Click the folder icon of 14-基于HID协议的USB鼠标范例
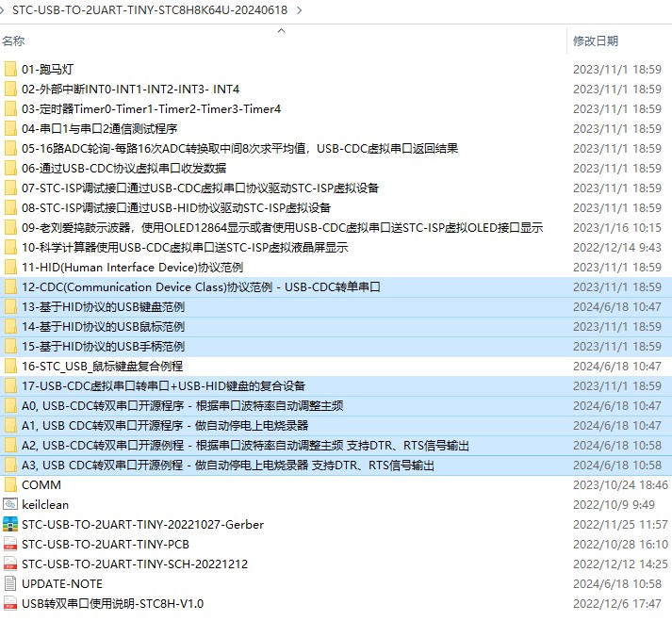672x621 pixels. click(x=10, y=327)
